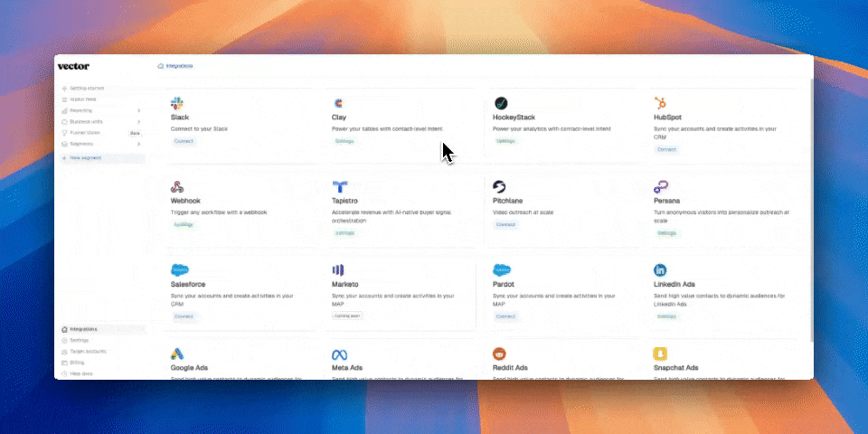Open the Visitor feed sidebar item
Viewport: 868px width, 434px height.
tap(102, 99)
